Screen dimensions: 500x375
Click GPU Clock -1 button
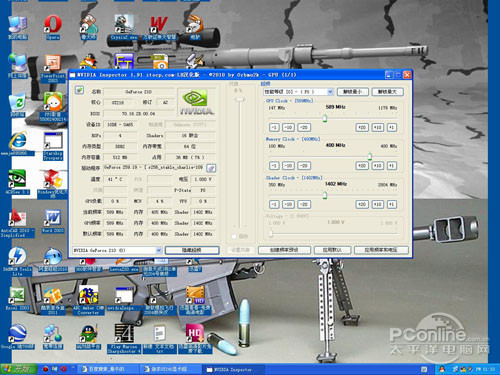tap(274, 127)
